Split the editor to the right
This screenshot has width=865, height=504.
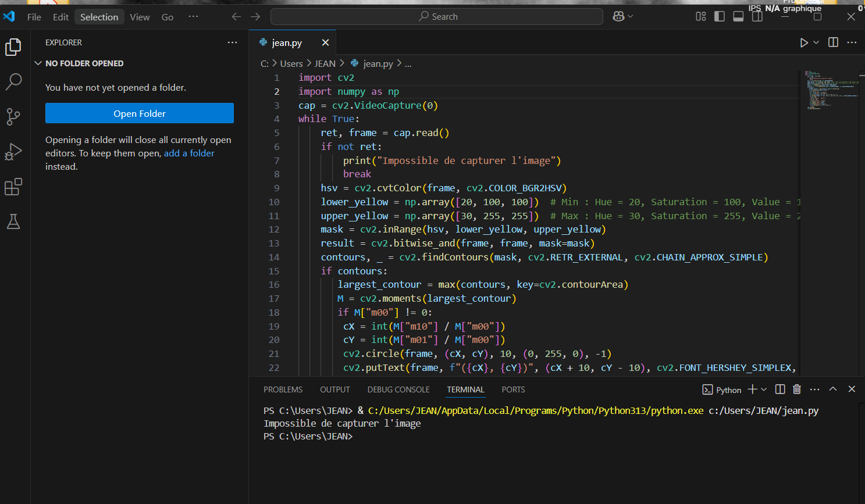(x=833, y=42)
